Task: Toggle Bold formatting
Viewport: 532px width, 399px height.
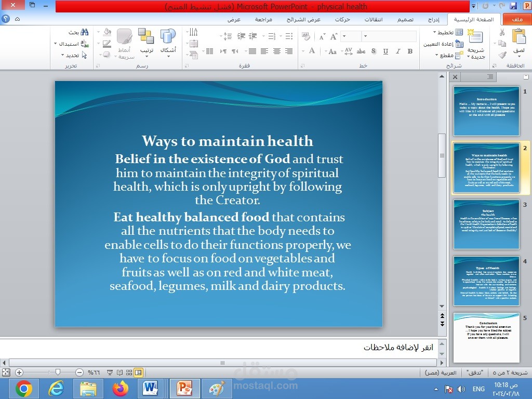Action: pyautogui.click(x=410, y=51)
